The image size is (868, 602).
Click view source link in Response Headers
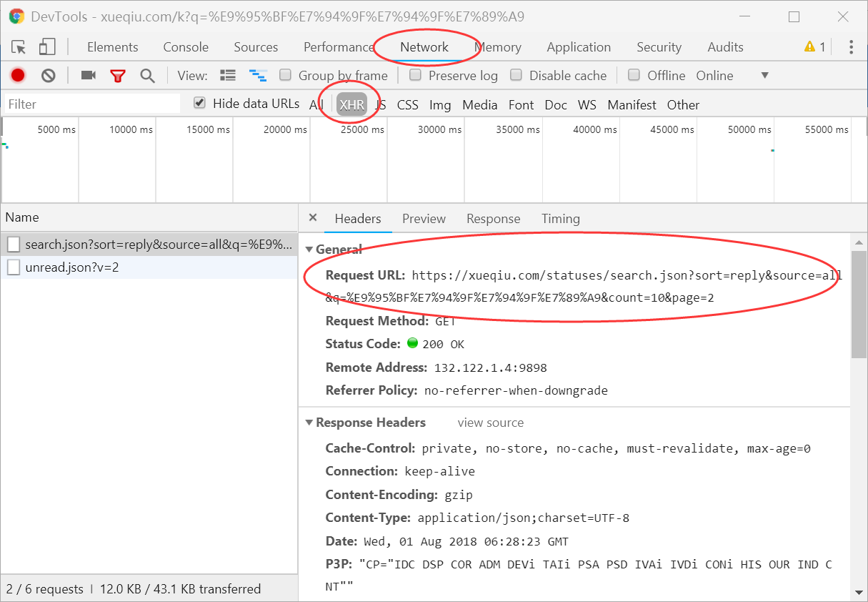pyautogui.click(x=491, y=423)
